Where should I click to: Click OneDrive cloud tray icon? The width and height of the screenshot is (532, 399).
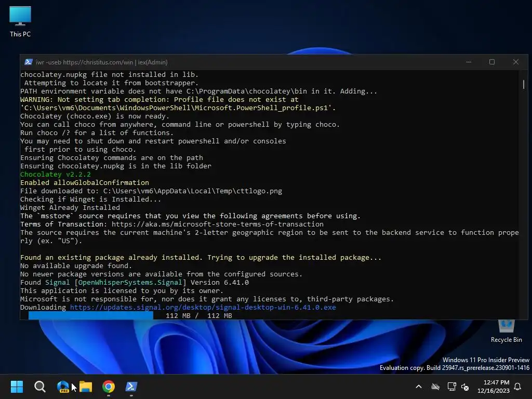[x=435, y=387]
